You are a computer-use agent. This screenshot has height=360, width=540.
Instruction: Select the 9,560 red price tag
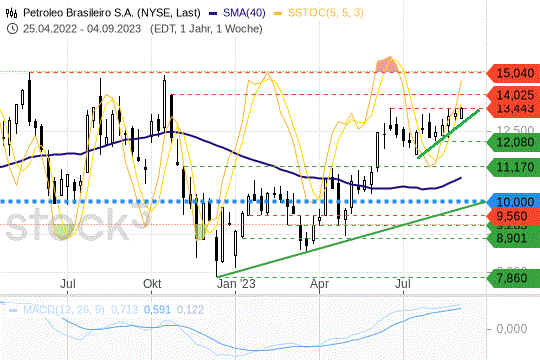(513, 216)
